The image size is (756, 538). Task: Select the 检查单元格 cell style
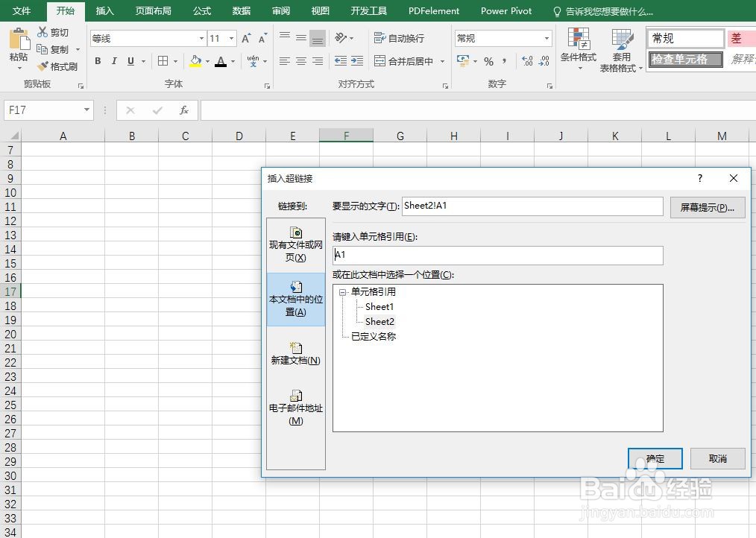coord(686,60)
